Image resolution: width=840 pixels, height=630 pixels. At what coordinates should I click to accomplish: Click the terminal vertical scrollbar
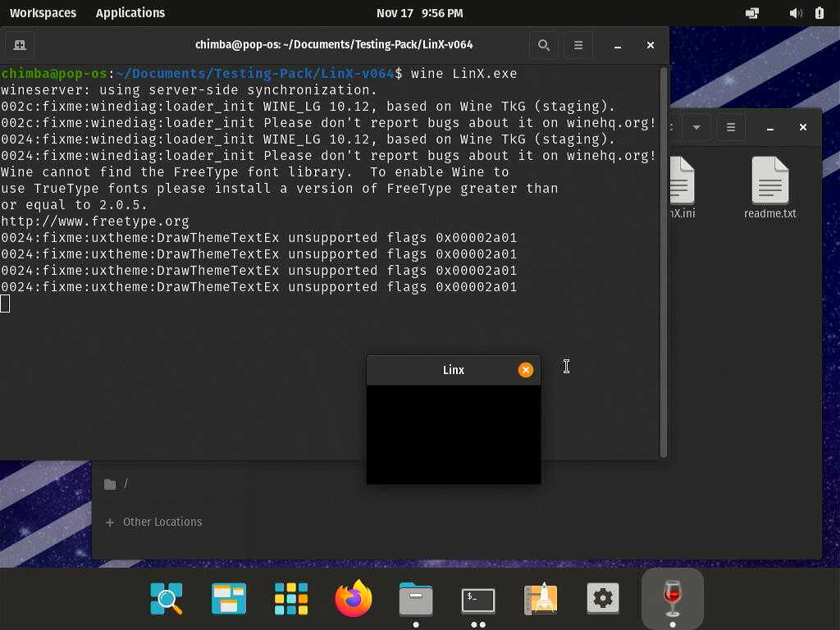[663, 262]
